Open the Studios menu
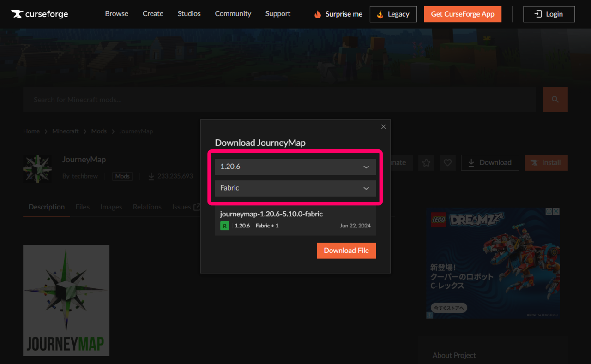This screenshot has width=591, height=364. [189, 14]
